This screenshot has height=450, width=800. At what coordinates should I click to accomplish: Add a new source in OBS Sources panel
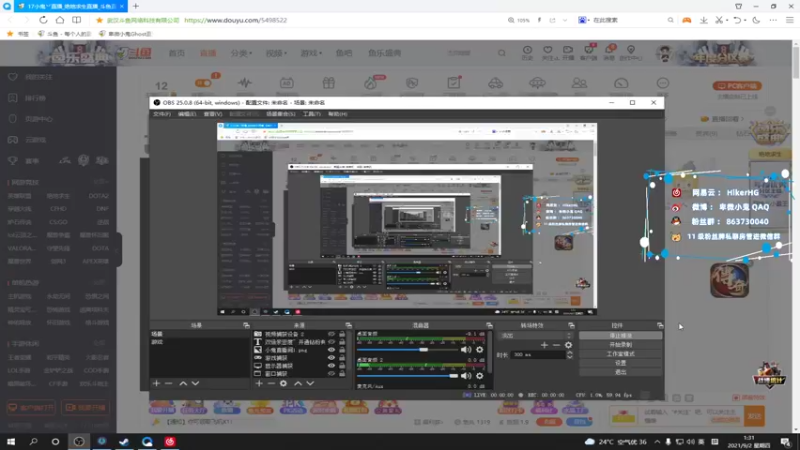click(x=259, y=383)
